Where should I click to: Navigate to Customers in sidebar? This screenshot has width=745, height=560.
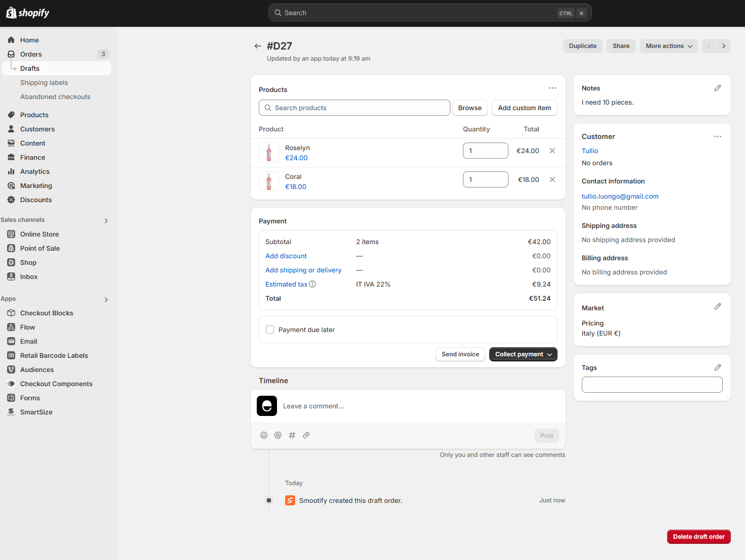click(x=37, y=129)
